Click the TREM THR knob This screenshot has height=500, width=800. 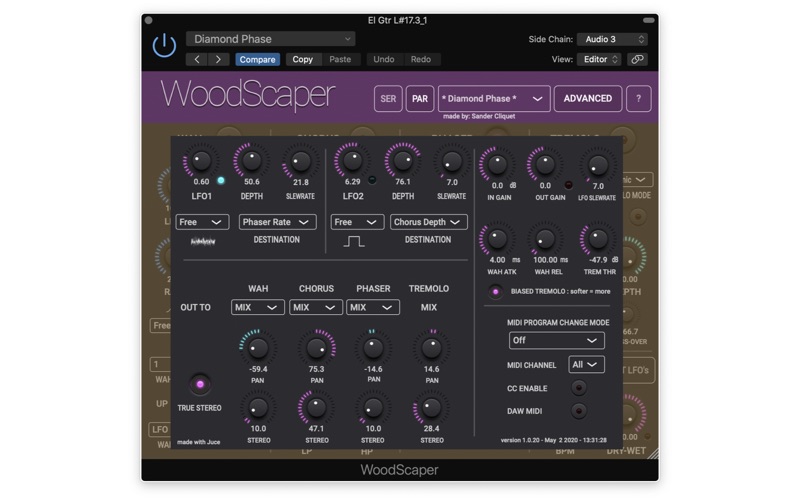[597, 239]
